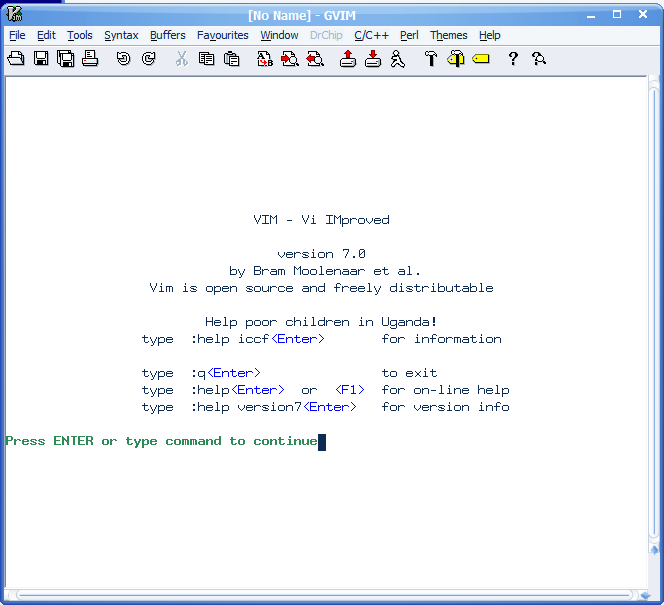
Task: Close the GVIM window
Action: (x=643, y=15)
